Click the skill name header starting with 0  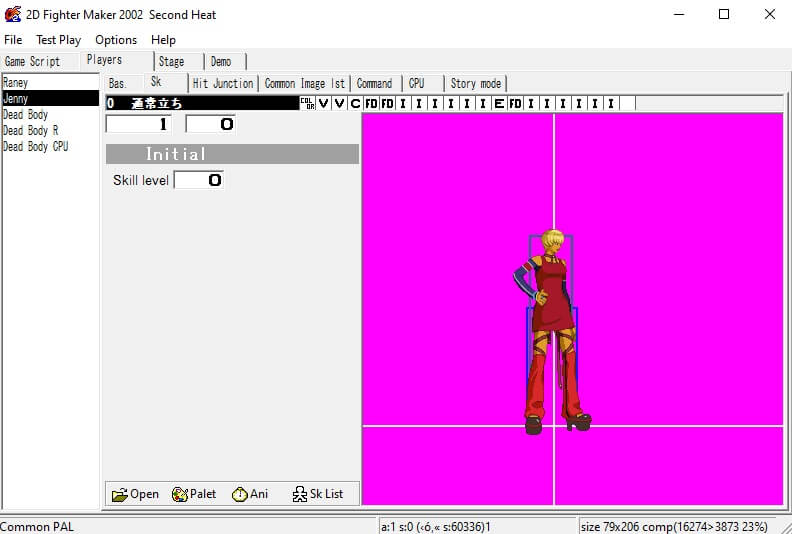202,104
